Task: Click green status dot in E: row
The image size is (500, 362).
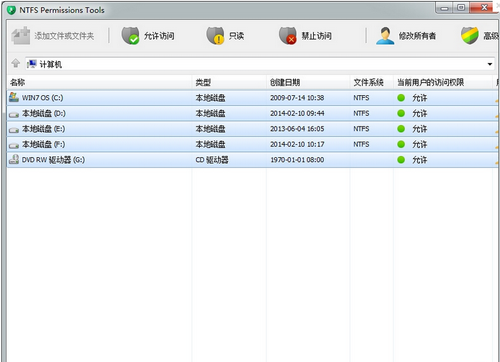Action: pyautogui.click(x=401, y=129)
